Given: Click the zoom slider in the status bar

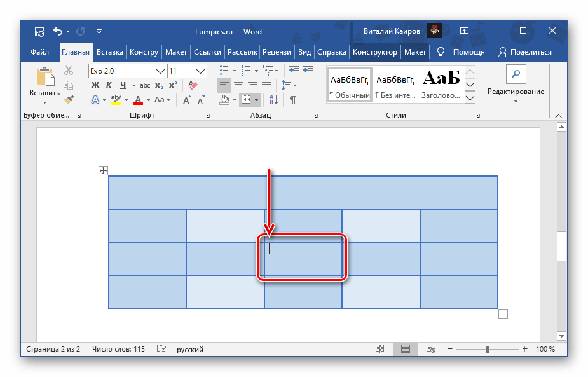Looking at the screenshot, I should pos(488,349).
